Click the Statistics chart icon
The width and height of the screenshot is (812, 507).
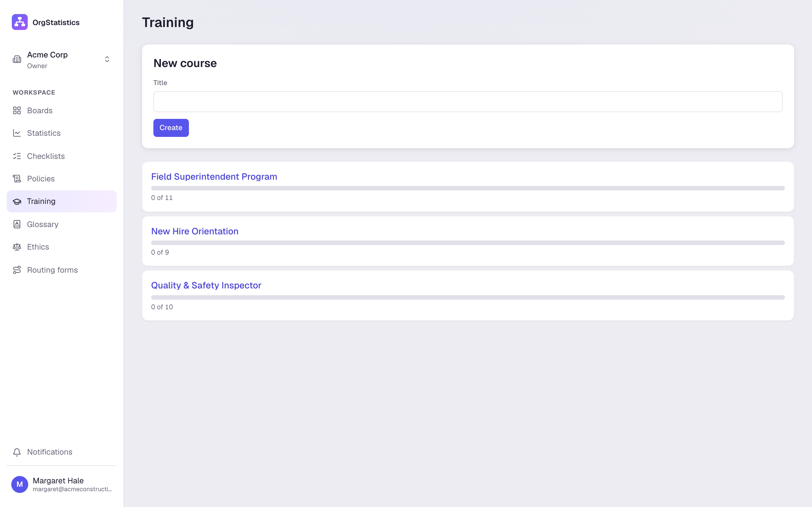[x=17, y=133]
